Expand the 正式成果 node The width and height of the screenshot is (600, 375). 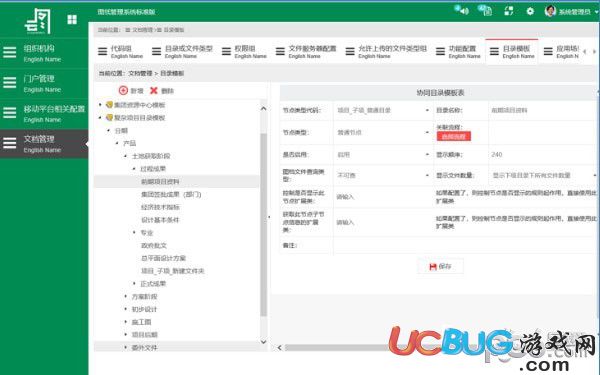pyautogui.click(x=134, y=284)
